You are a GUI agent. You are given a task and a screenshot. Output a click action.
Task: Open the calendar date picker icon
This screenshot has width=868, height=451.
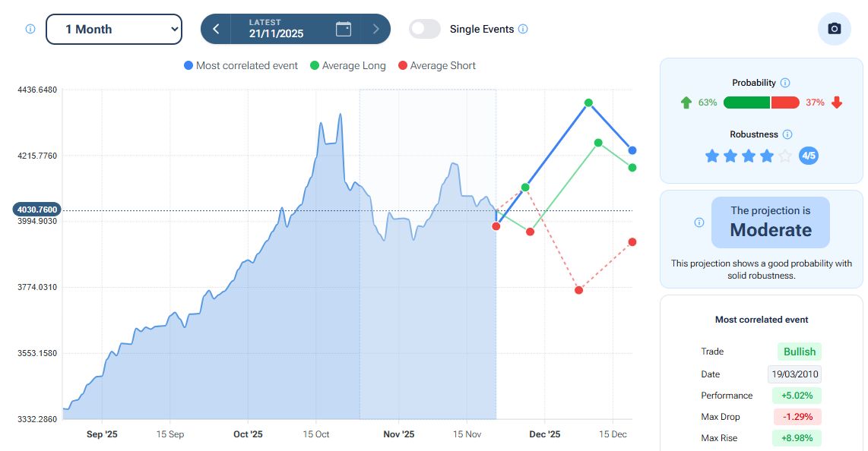344,29
